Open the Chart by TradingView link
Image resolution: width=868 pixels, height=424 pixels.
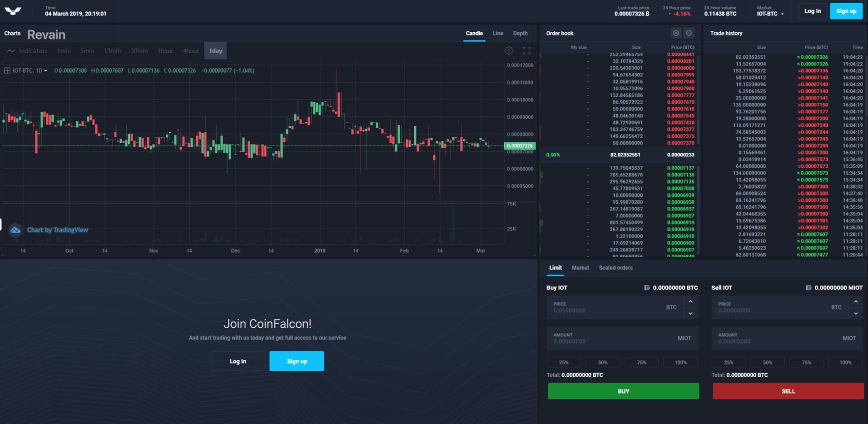click(58, 230)
